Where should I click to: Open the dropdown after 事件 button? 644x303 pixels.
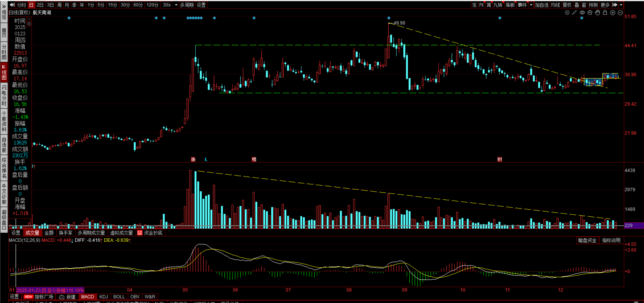click(x=531, y=5)
